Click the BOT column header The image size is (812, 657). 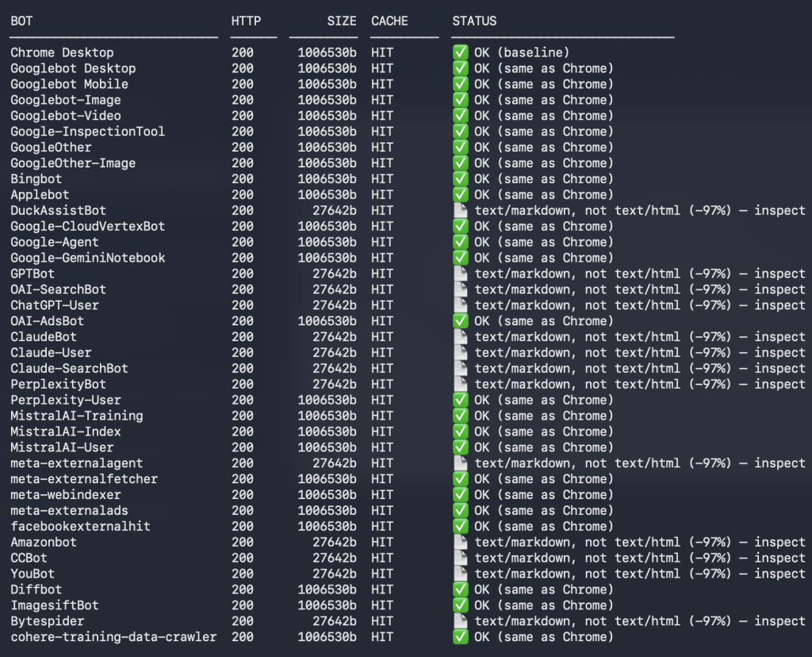[21, 21]
